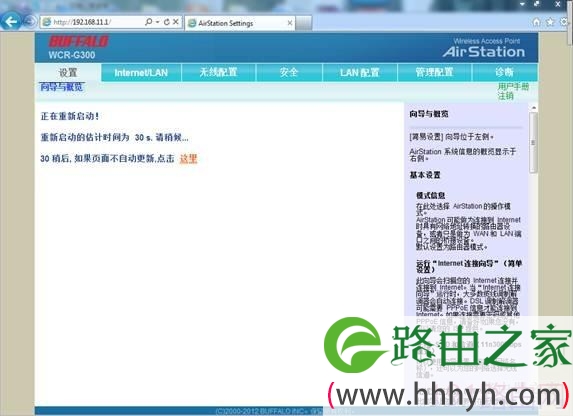The width and height of the screenshot is (573, 416).
Task: Open the address bar dropdown arrow
Action: coord(158,22)
